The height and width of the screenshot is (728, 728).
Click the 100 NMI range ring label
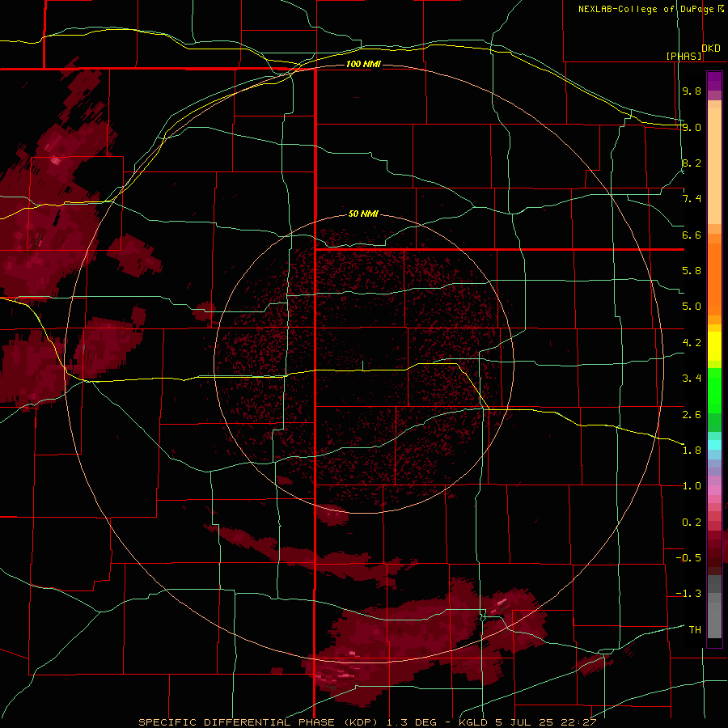point(363,64)
